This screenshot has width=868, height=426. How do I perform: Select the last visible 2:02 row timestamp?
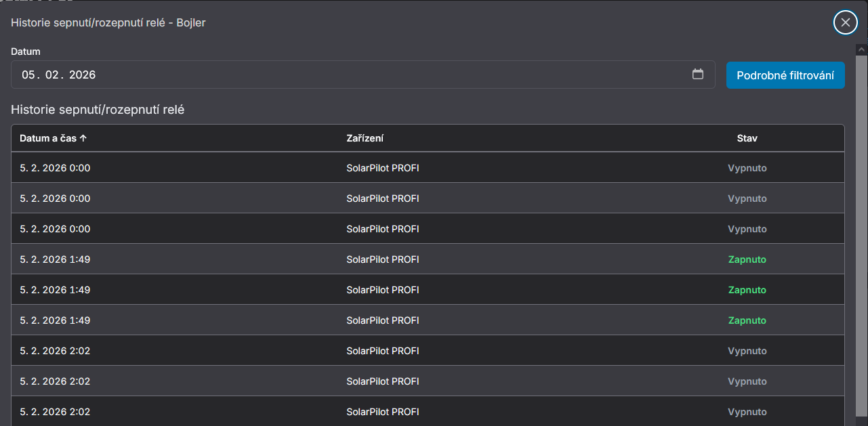click(55, 412)
